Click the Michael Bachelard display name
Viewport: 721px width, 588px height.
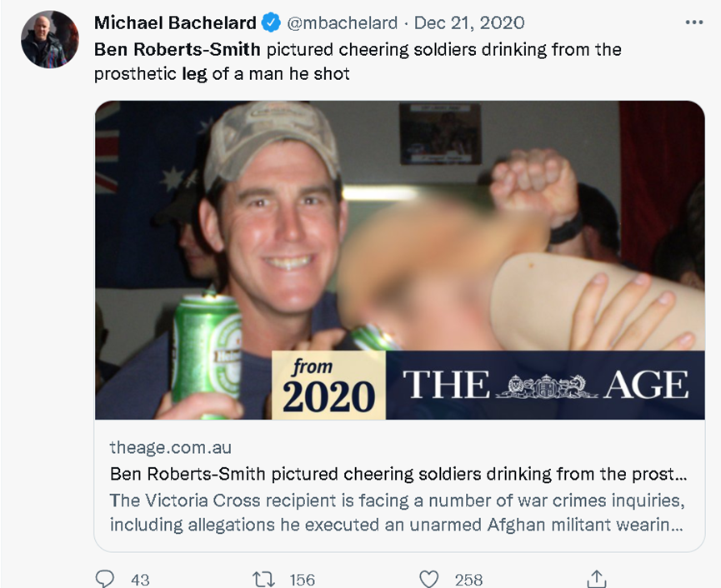coord(175,22)
